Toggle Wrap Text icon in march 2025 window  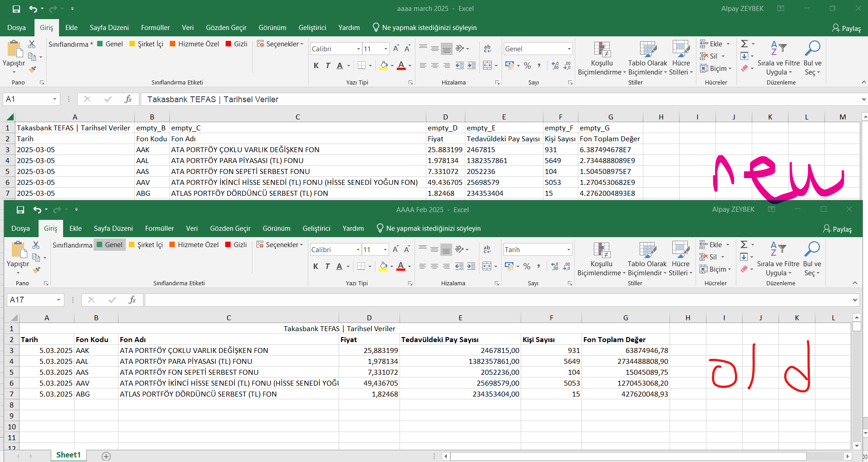pos(488,49)
